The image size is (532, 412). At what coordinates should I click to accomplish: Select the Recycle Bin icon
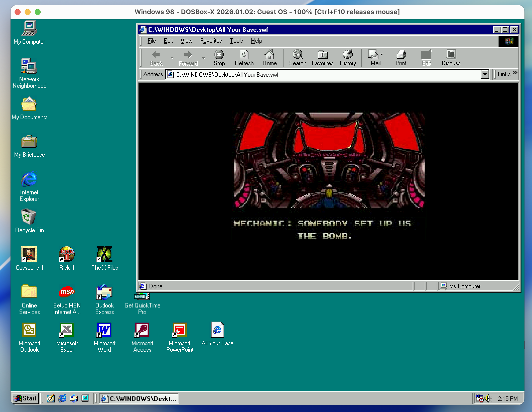click(29, 221)
